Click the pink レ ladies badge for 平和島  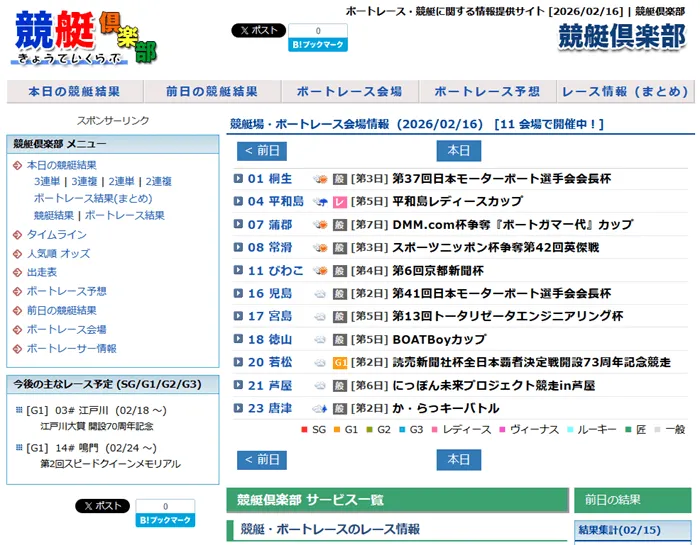click(340, 202)
